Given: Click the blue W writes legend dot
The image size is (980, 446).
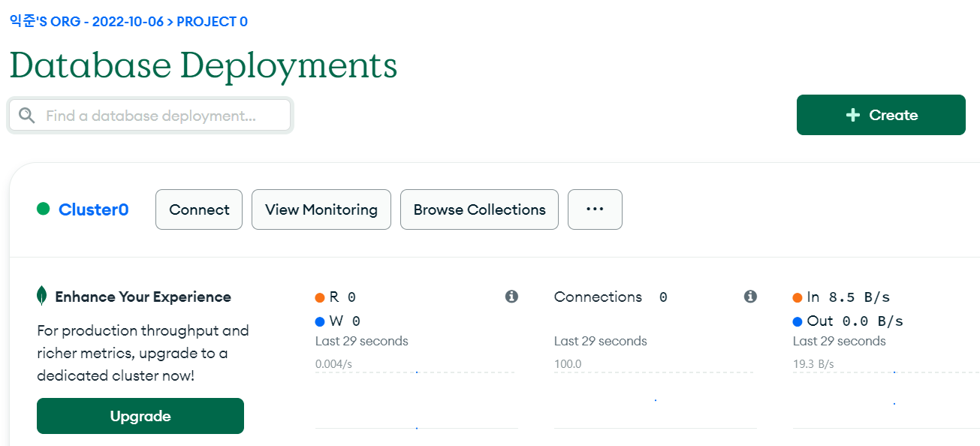Looking at the screenshot, I should coord(320,321).
